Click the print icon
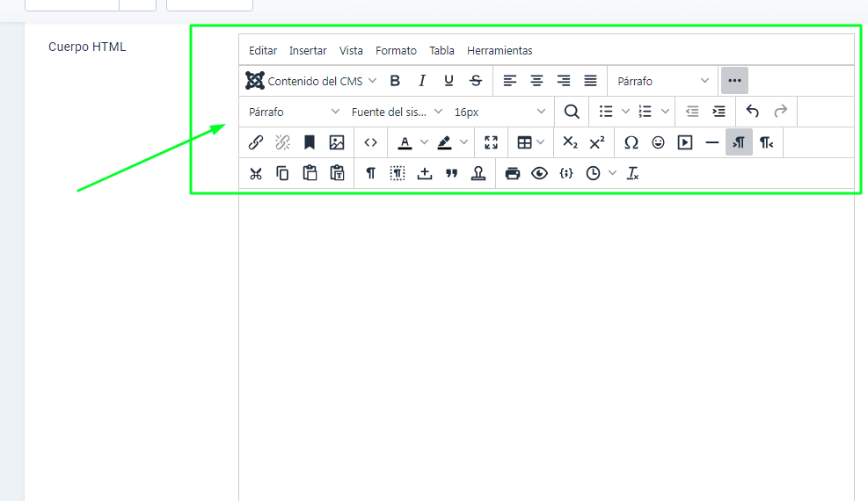Screen dimensions: 868x501 coord(513,173)
